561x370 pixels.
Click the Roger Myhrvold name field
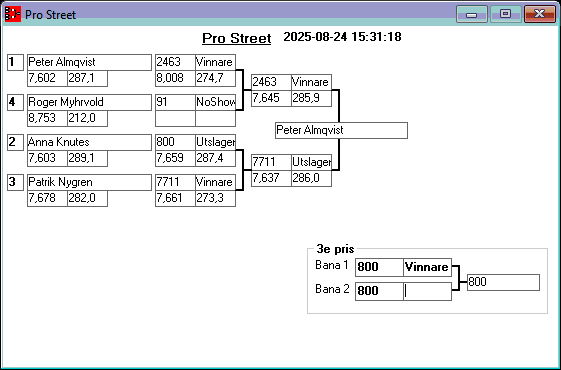pyautogui.click(x=89, y=102)
